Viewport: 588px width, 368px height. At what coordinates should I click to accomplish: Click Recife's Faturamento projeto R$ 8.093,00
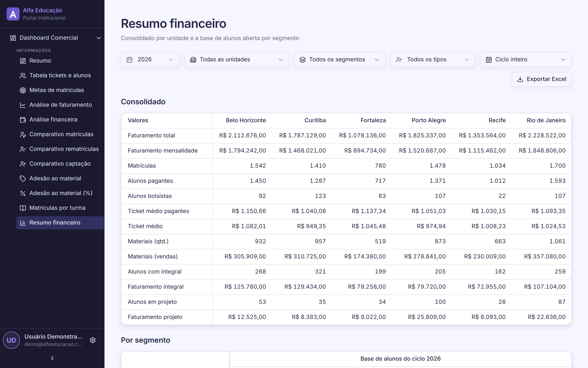point(488,317)
